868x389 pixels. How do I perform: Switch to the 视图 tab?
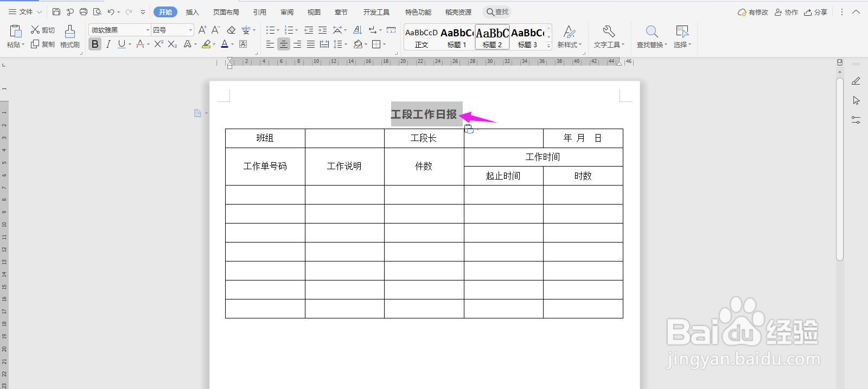314,12
